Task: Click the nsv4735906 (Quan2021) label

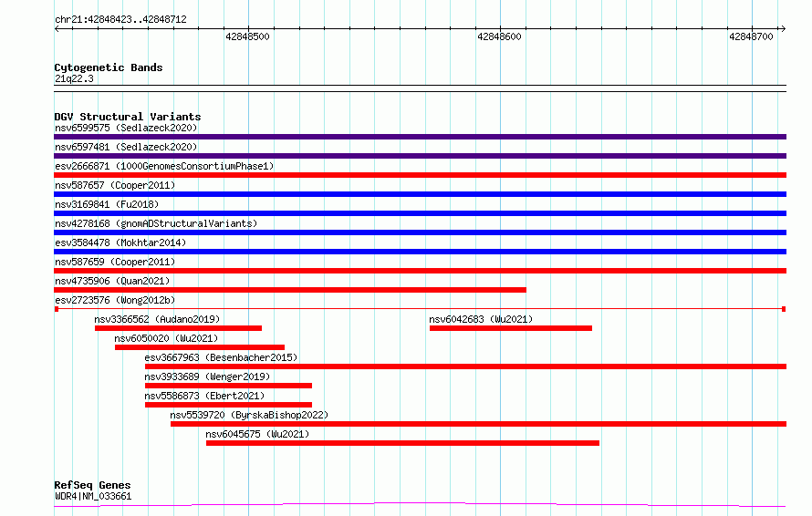Action: coord(112,281)
